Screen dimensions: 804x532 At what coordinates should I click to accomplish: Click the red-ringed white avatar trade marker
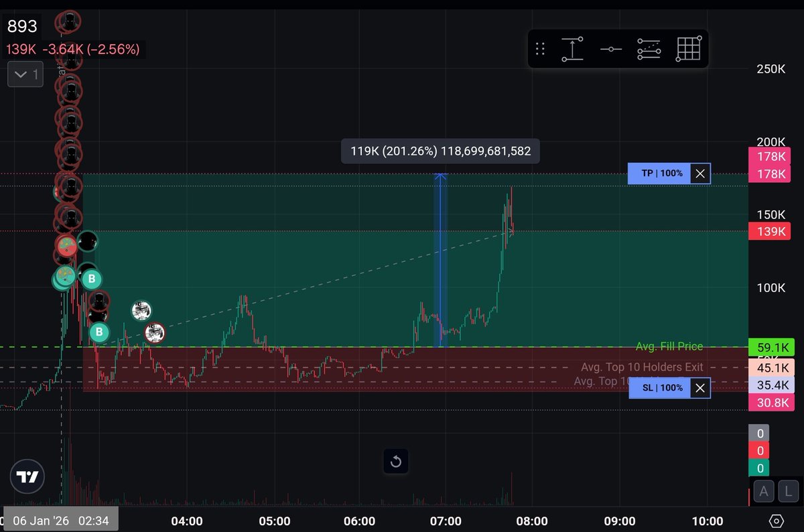pyautogui.click(x=155, y=332)
